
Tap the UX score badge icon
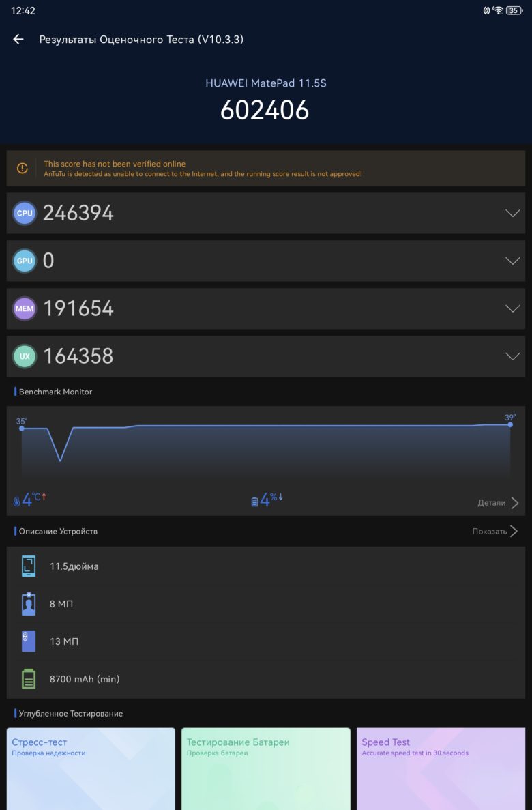(25, 356)
